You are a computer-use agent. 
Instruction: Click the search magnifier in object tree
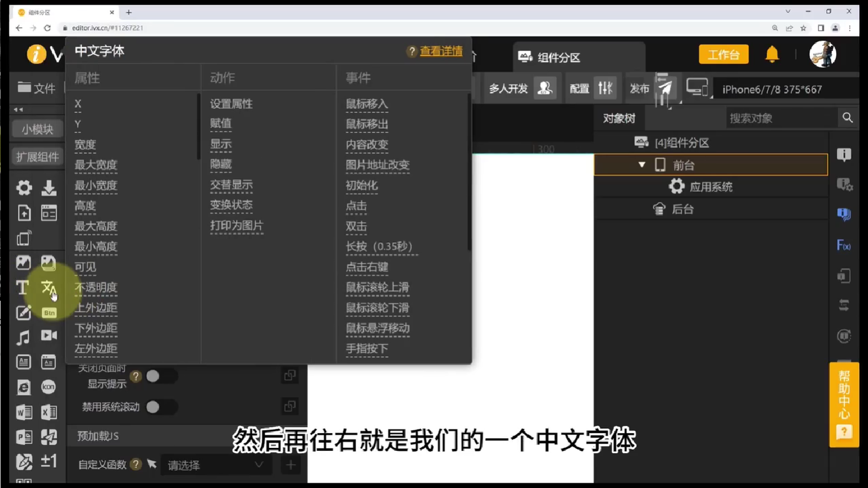point(847,118)
